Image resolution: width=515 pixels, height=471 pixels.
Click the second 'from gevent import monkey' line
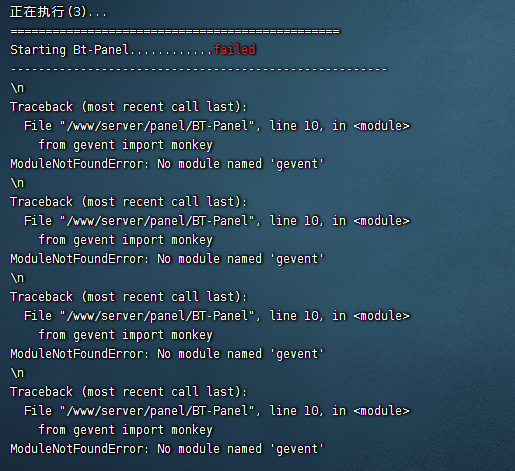click(126, 240)
